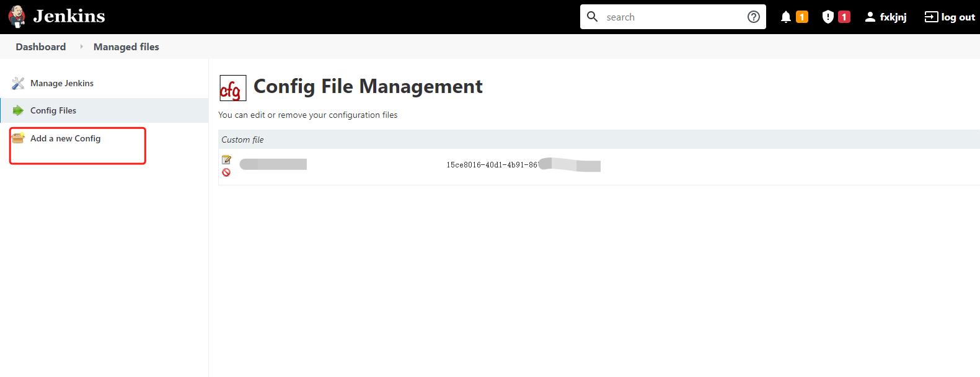Viewport: 980px width, 377px height.
Task: Open Manage Jenkins sidebar link
Action: coord(62,83)
